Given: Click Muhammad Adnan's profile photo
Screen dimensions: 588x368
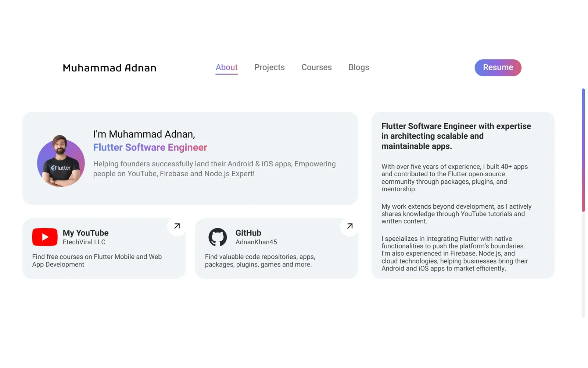Looking at the screenshot, I should coord(61,161).
